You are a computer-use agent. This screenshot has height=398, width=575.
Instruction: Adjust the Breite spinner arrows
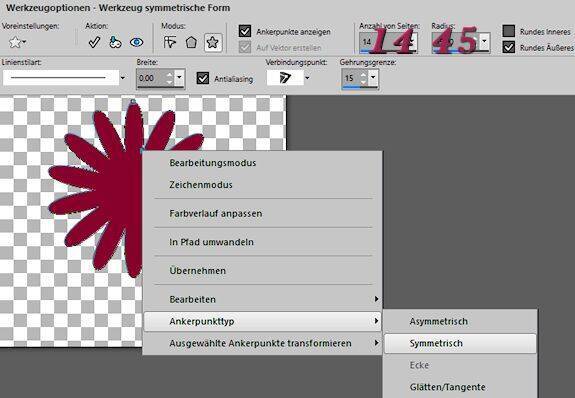click(169, 78)
